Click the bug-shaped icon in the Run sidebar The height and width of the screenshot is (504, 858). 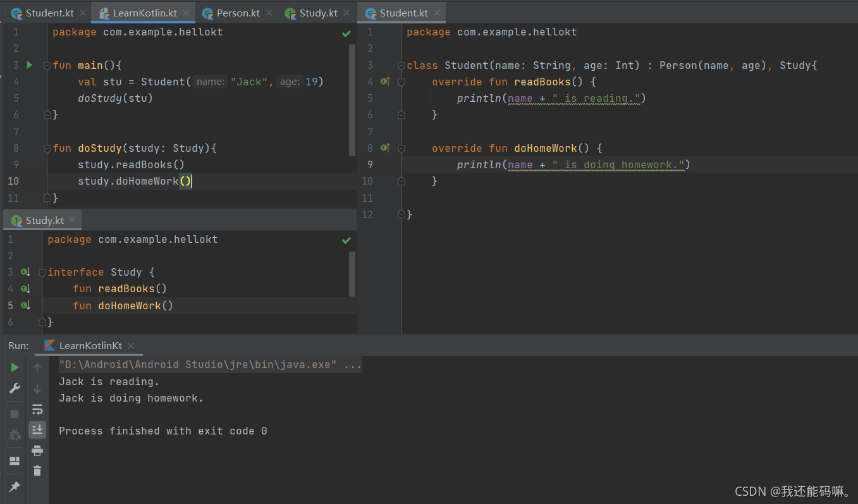click(15, 435)
